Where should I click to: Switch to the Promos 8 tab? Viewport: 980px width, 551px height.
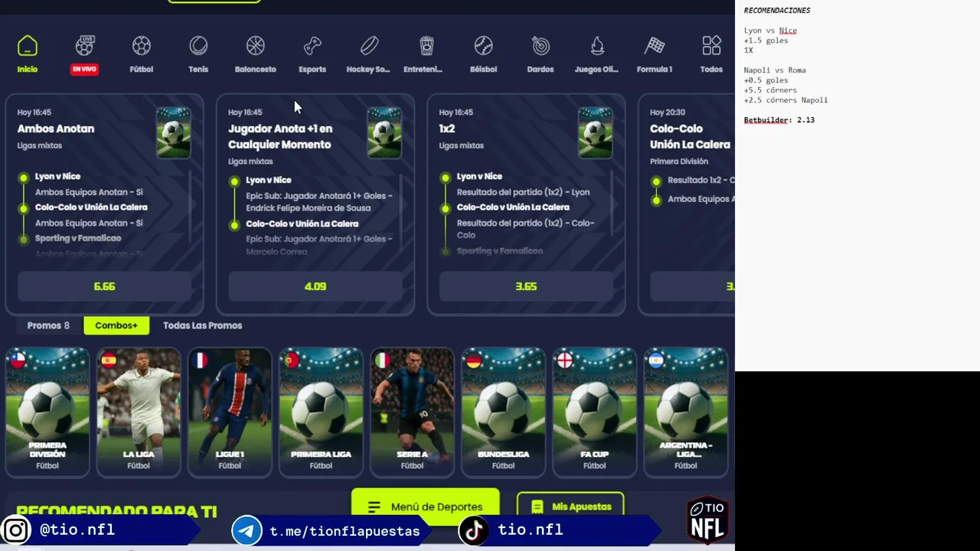48,325
